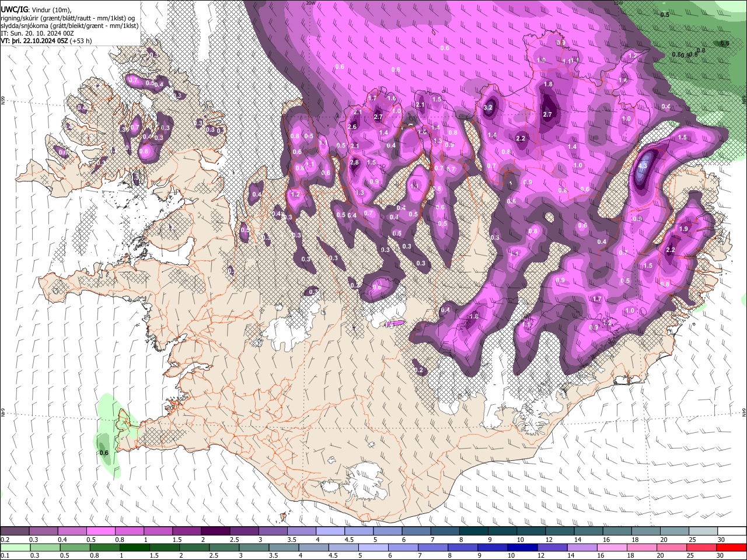Click the 0.2 label under the upper legend
Image resolution: width=747 pixels, height=560 pixels.
[x=5, y=540]
